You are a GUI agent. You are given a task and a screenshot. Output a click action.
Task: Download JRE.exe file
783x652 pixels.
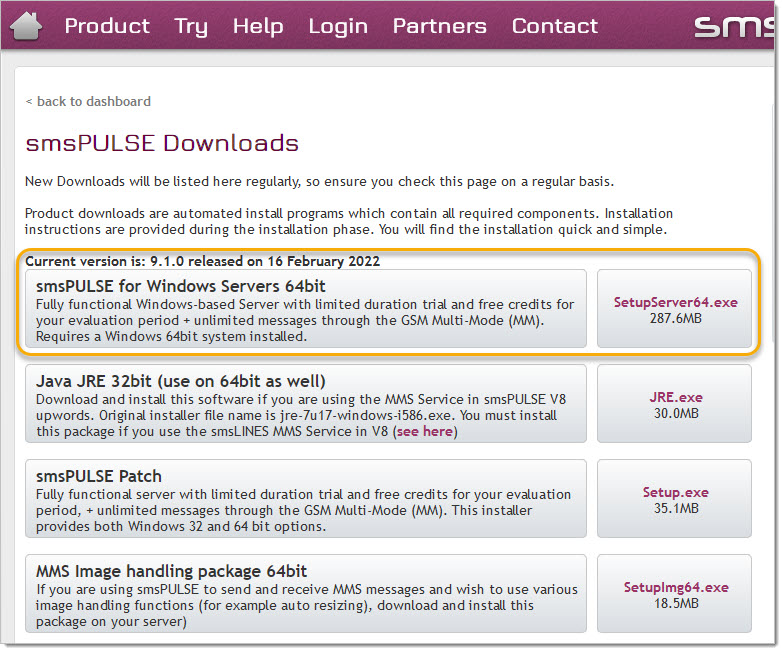[x=676, y=398]
